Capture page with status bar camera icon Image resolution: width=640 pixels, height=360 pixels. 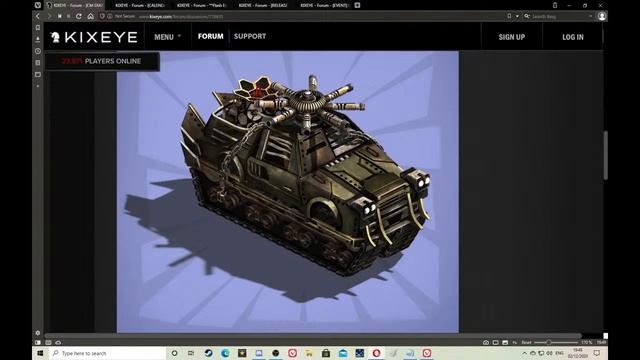coord(486,343)
